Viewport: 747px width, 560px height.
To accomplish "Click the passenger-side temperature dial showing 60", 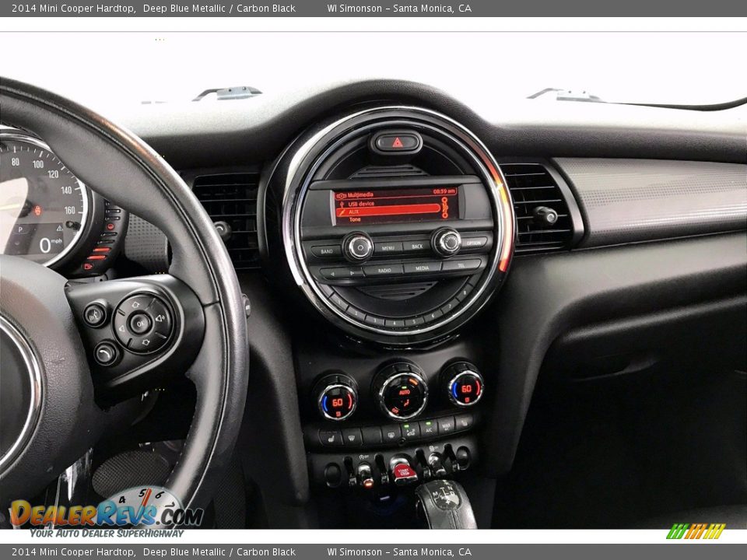I will tap(465, 388).
